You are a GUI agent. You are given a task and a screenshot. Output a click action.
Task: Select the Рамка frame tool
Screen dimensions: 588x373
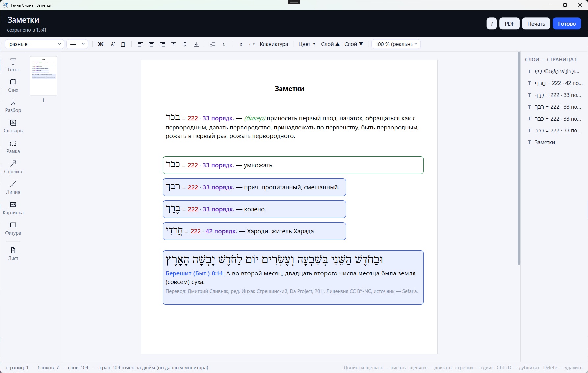click(x=13, y=147)
